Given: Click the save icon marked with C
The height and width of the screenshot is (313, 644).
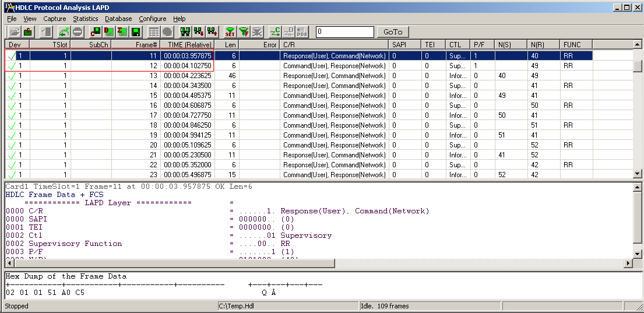Looking at the screenshot, I should point(95,31).
